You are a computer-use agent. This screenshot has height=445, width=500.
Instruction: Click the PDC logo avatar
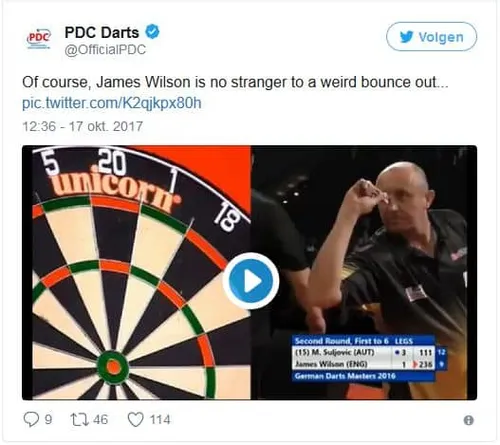point(39,39)
